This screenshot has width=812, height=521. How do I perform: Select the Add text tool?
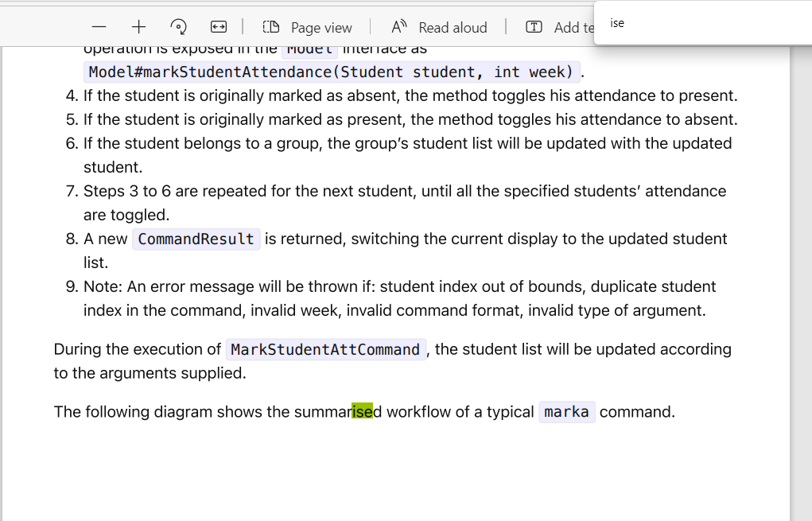coord(559,28)
